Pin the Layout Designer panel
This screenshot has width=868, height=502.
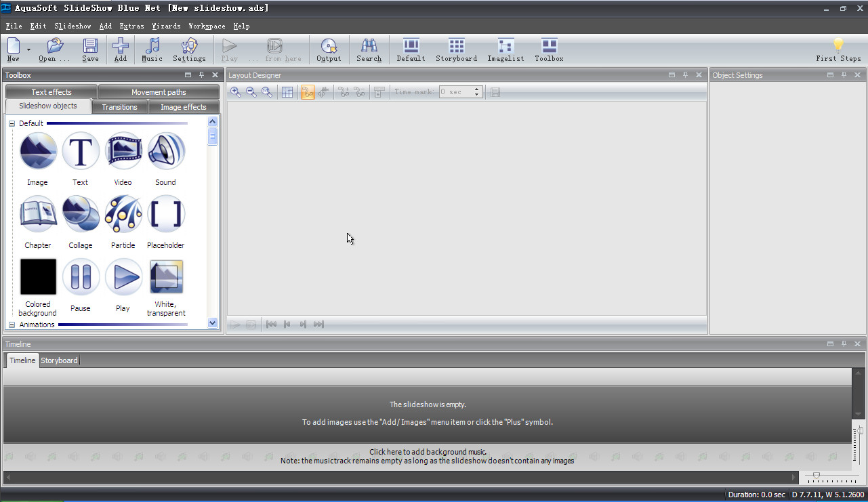685,75
